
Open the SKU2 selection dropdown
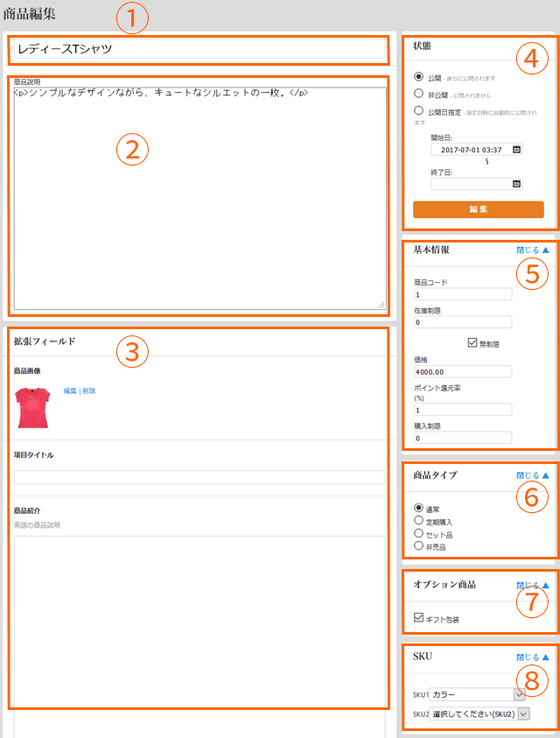point(524,714)
